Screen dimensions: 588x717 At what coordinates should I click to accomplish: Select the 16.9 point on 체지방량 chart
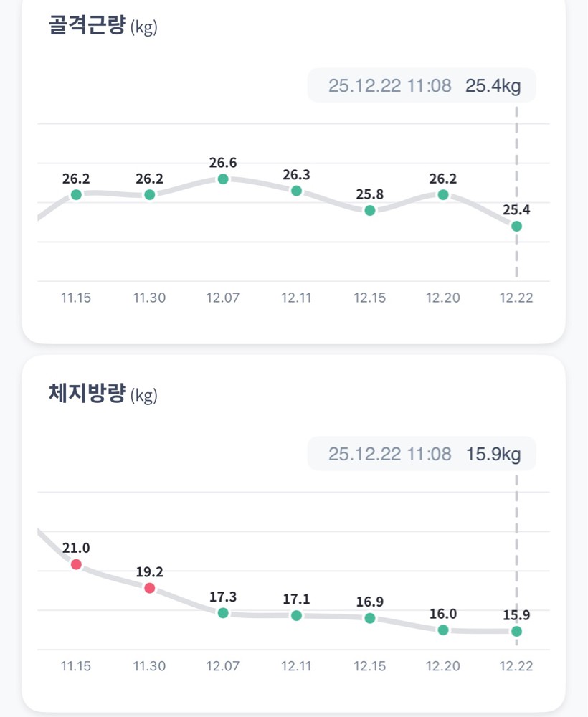(x=370, y=618)
